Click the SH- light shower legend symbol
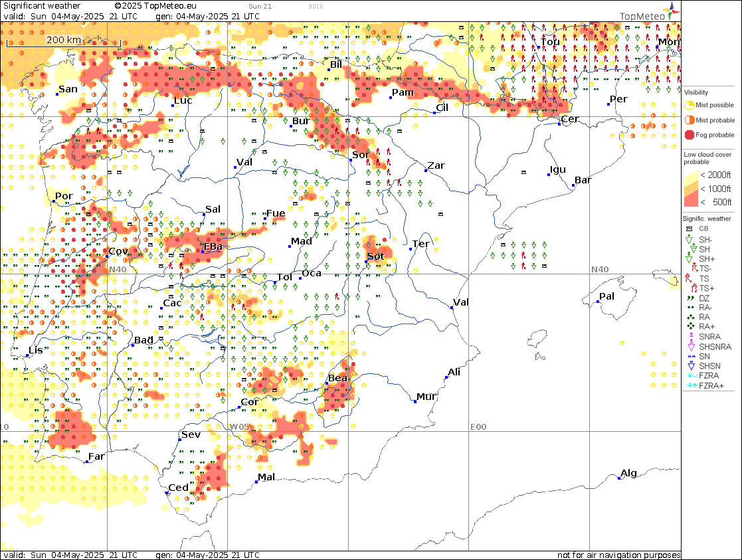 pyautogui.click(x=689, y=240)
